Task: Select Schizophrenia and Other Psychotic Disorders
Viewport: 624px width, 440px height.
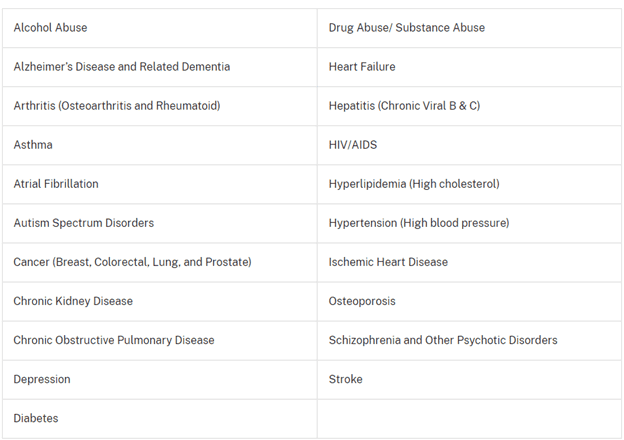Action: pyautogui.click(x=443, y=340)
